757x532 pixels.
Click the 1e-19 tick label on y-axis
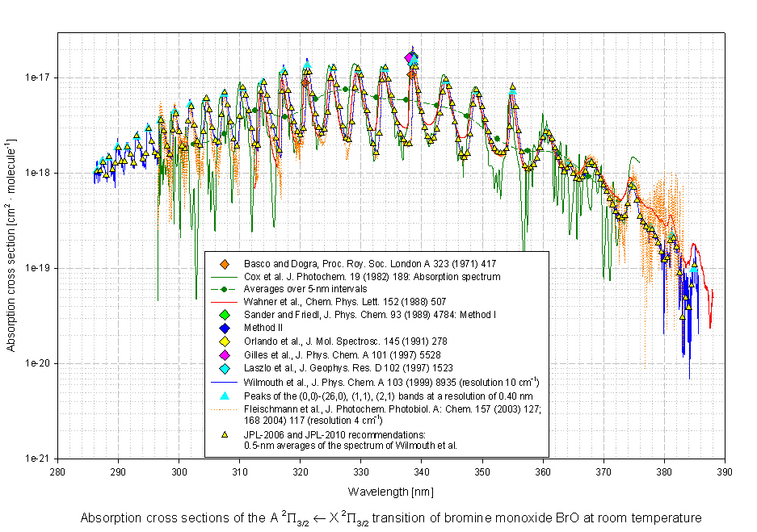point(37,268)
